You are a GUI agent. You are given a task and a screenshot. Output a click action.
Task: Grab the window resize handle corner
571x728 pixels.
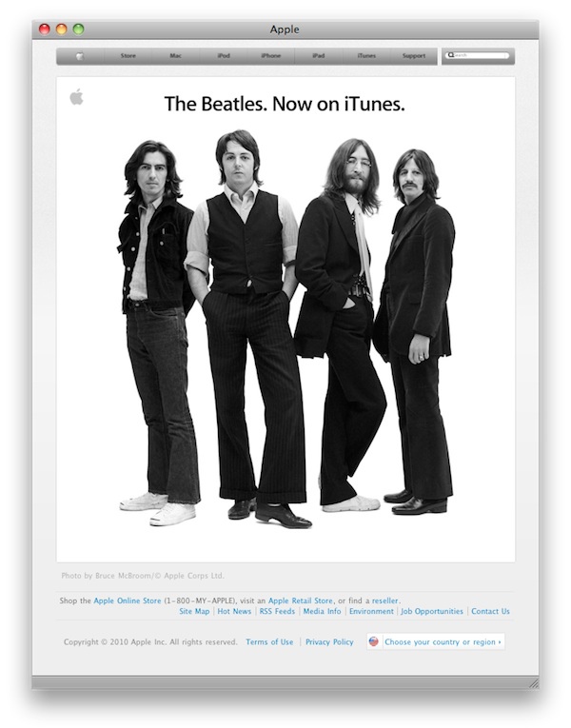pos(534,683)
